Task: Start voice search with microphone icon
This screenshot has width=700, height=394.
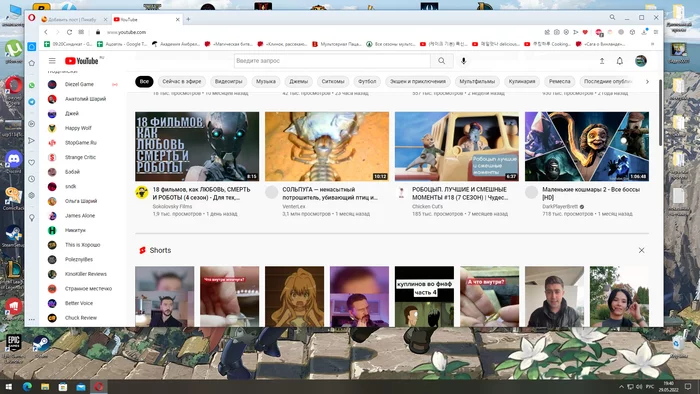Action: (463, 61)
